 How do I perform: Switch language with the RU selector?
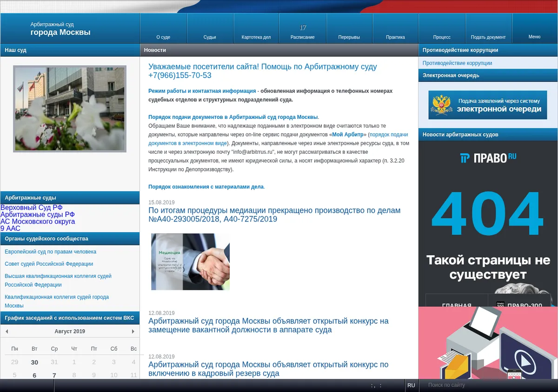[411, 385]
